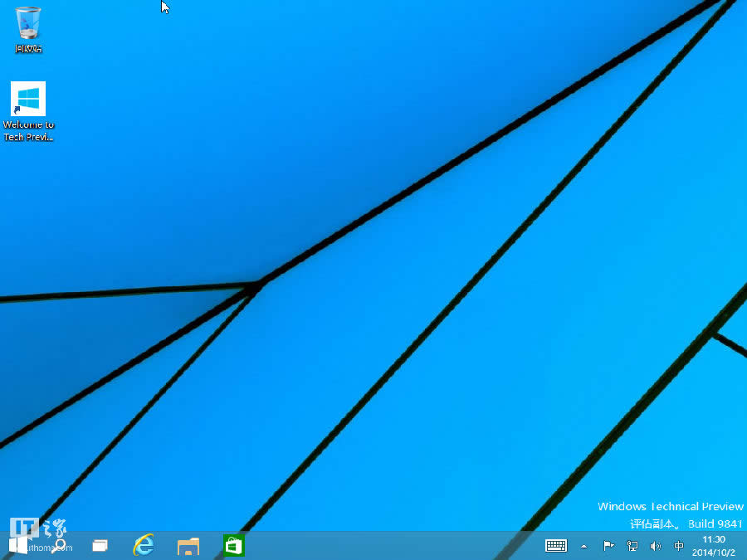
Task: Open Task View on the taskbar
Action: [x=100, y=546]
